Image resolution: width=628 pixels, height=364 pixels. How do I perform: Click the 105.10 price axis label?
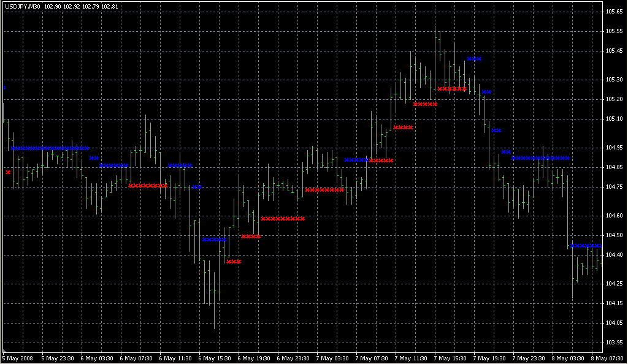614,119
